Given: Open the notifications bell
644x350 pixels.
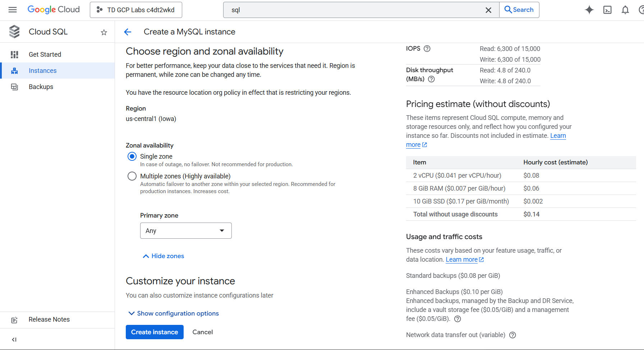Looking at the screenshot, I should [625, 10].
